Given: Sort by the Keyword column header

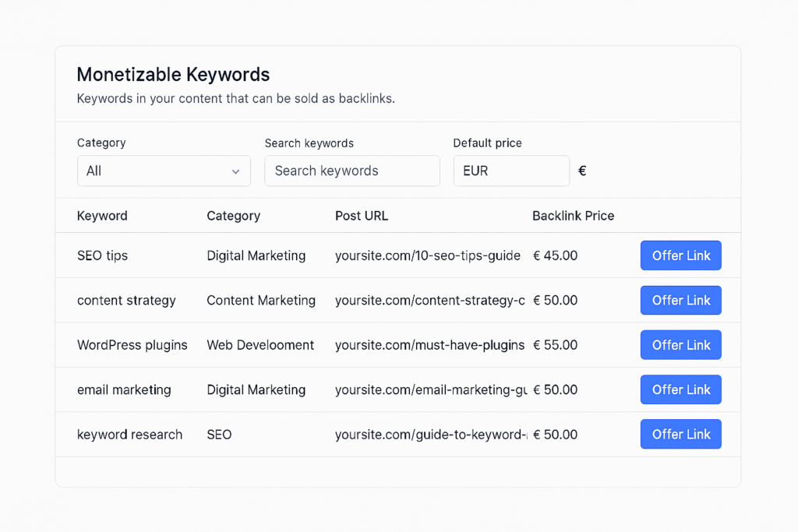Looking at the screenshot, I should [x=102, y=216].
